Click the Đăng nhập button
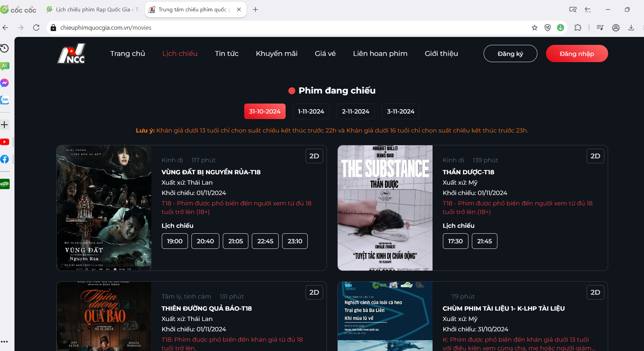 pos(577,53)
